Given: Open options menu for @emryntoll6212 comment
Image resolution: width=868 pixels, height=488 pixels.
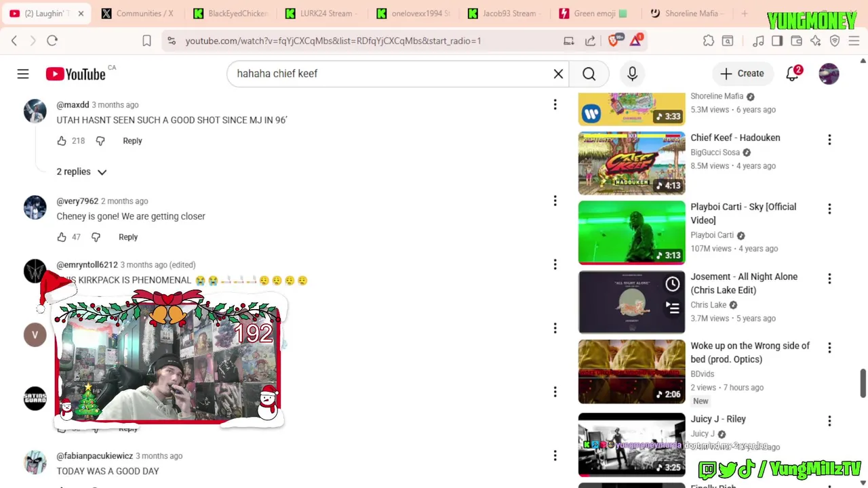Looking at the screenshot, I should pos(555,264).
